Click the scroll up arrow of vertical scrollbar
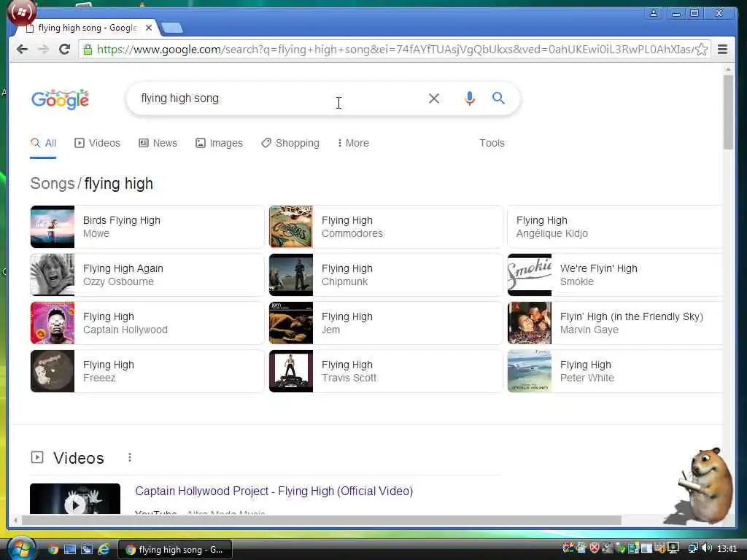This screenshot has width=747, height=560. (x=727, y=69)
